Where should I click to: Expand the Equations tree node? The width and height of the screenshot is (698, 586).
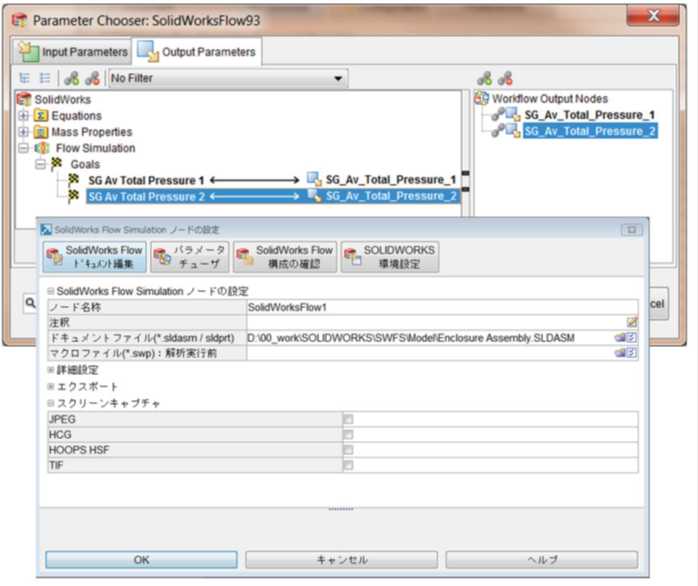(x=24, y=116)
